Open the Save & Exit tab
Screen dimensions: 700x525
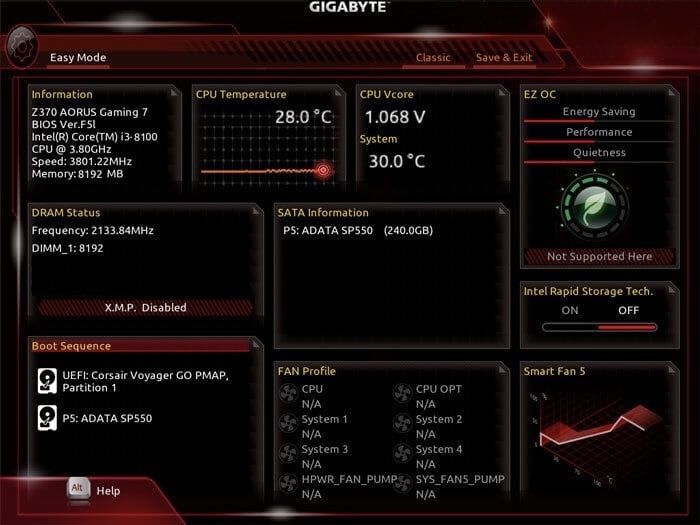click(504, 58)
